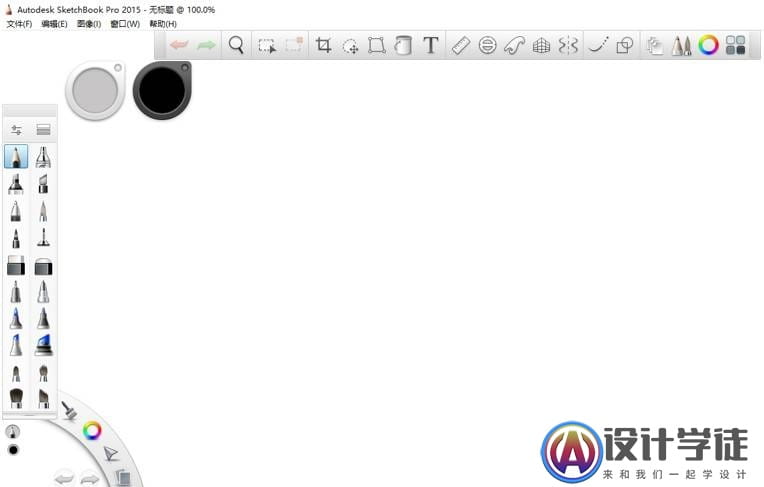Viewport: 764px width, 487px height.
Task: Click the small black color dot under the brush palette
Action: pyautogui.click(x=13, y=450)
